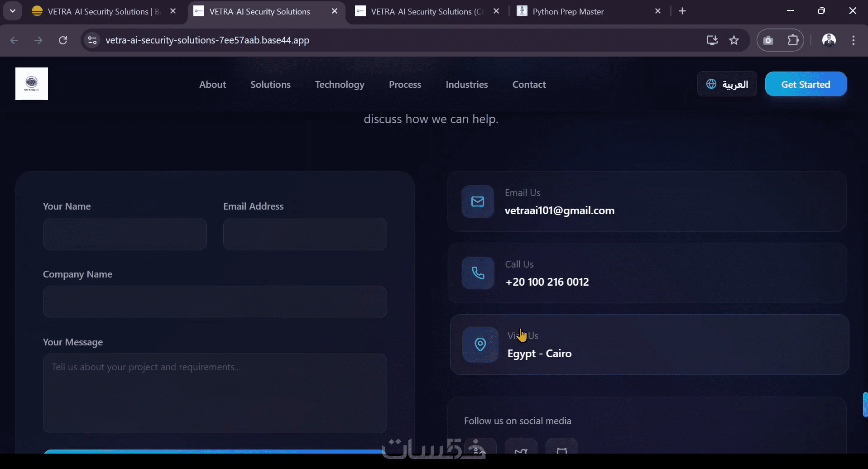Click the Email Us label
Image resolution: width=868 pixels, height=469 pixels.
point(523,193)
